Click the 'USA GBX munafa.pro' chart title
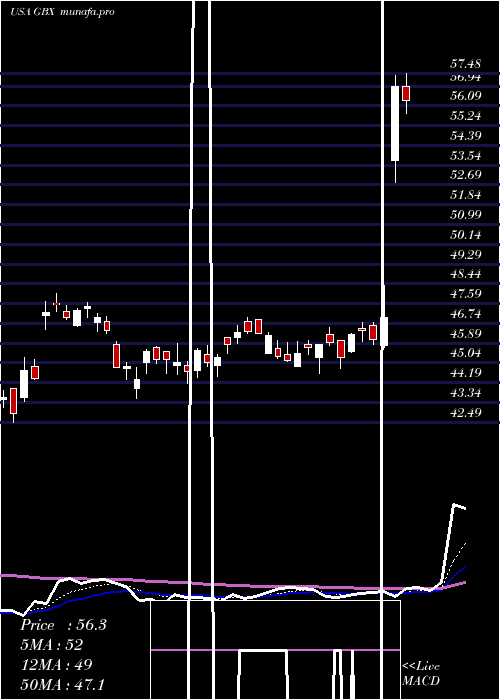Screen dimensions: 500x700 [62, 12]
